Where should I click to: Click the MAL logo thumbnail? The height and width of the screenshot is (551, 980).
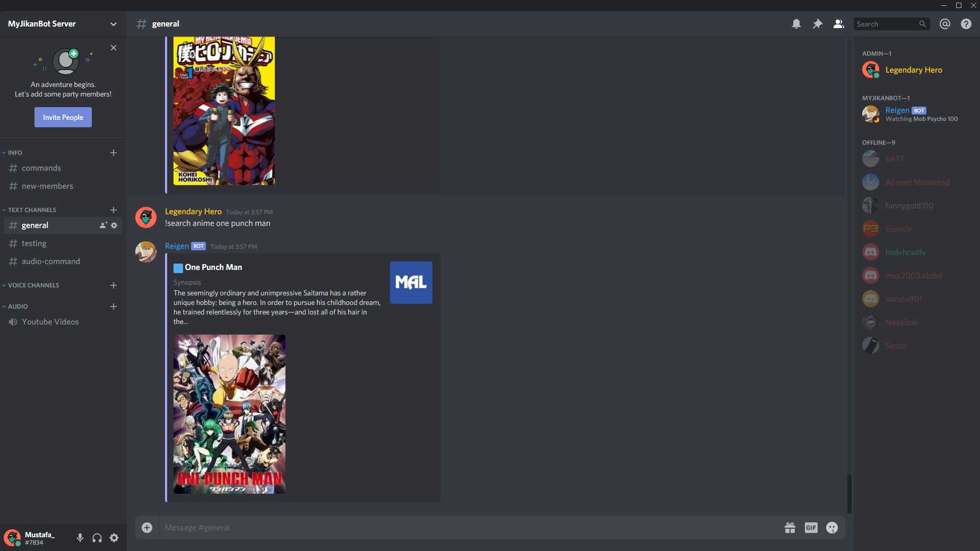[x=411, y=283]
